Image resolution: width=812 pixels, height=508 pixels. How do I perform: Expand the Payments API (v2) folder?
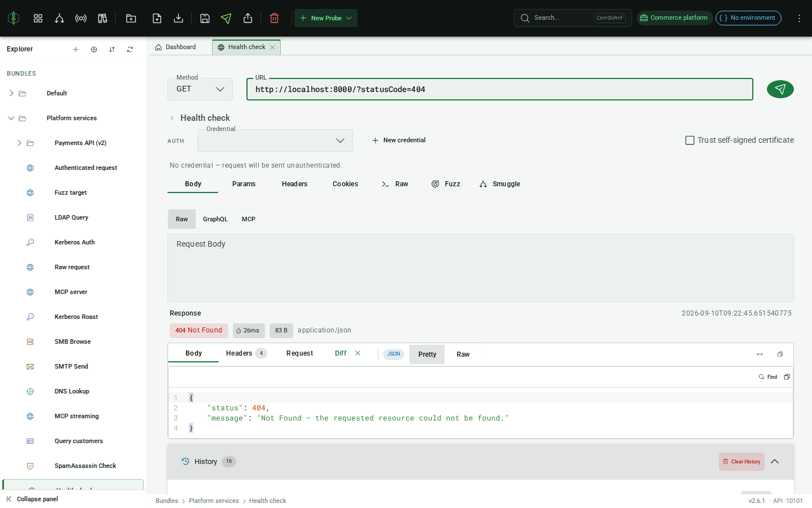coord(19,143)
